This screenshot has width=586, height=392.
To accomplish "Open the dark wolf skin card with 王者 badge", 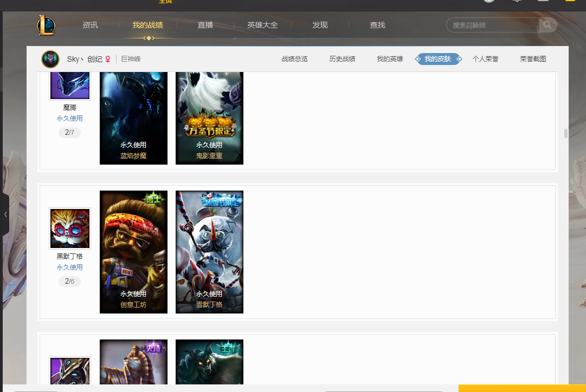I will [209, 362].
